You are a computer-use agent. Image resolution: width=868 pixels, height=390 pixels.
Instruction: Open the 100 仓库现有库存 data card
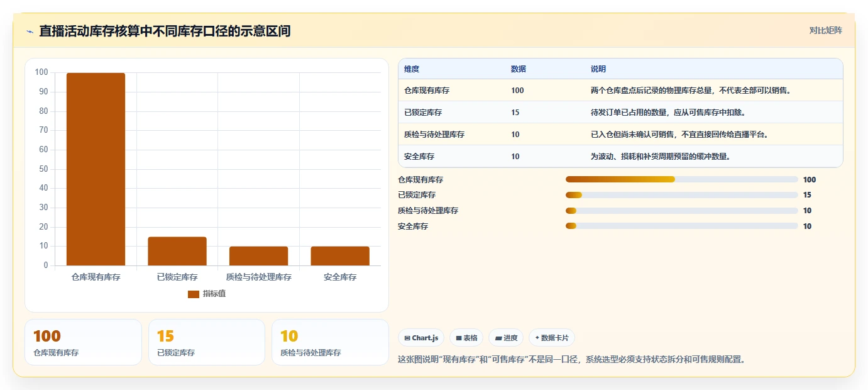(x=83, y=342)
